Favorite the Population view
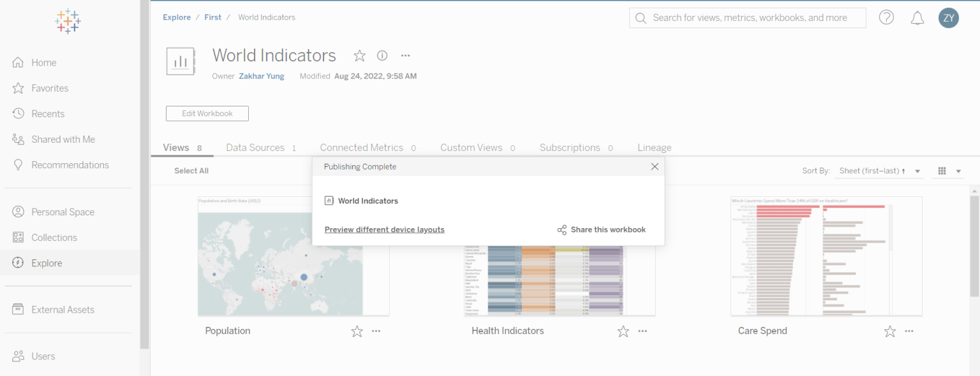Viewport: 980px width, 376px height. (357, 331)
